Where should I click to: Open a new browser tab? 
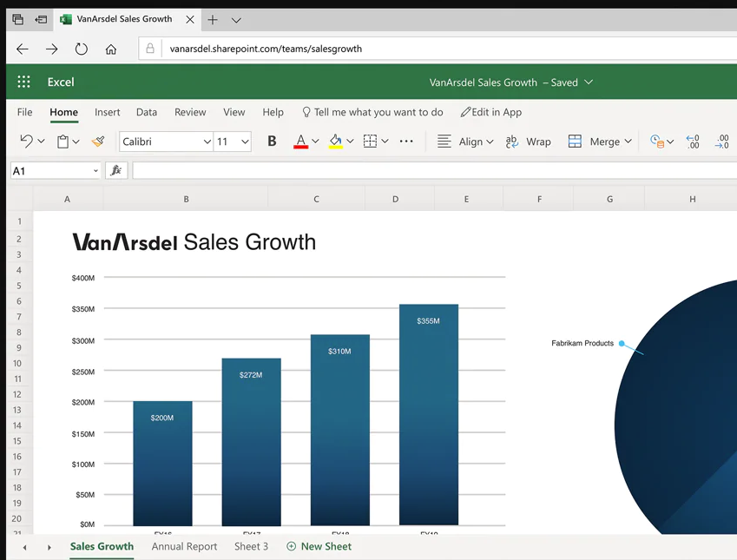(x=213, y=20)
